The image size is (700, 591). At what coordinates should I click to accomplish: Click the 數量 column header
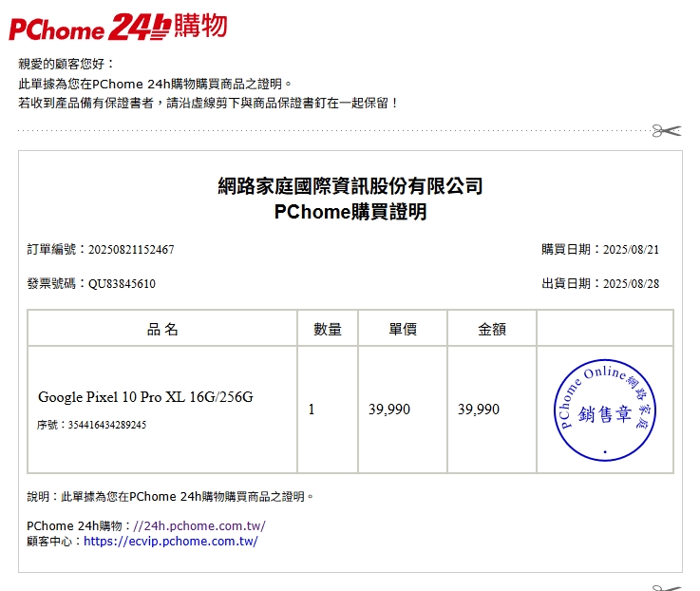(328, 329)
